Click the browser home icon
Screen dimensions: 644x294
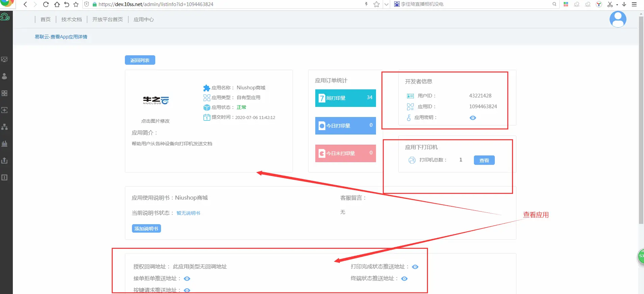pos(57,4)
